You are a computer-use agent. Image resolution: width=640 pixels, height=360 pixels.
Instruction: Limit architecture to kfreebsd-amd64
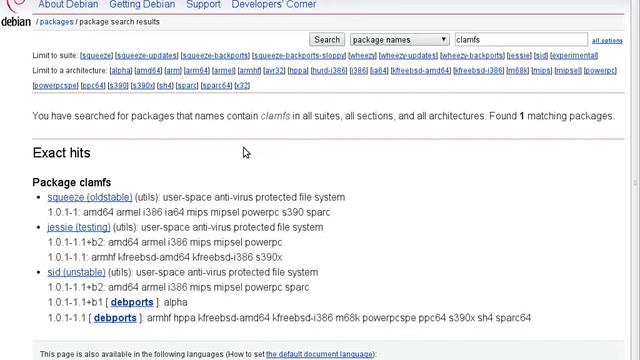(421, 71)
